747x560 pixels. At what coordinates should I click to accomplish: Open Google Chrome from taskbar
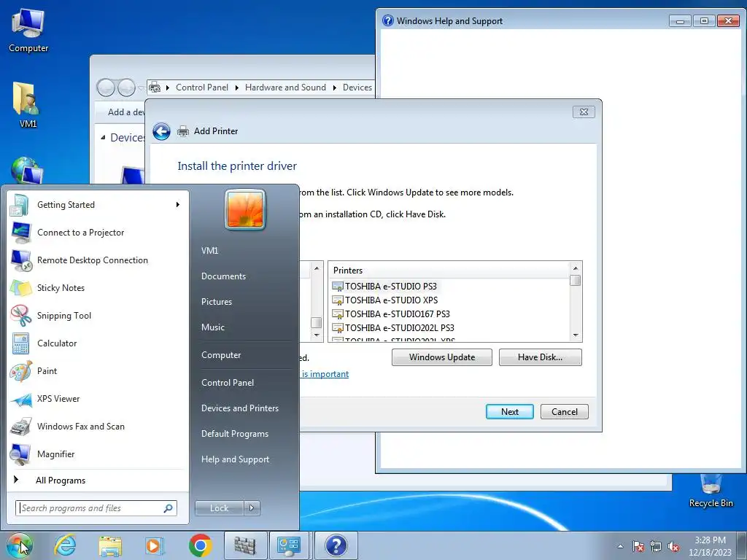click(200, 545)
